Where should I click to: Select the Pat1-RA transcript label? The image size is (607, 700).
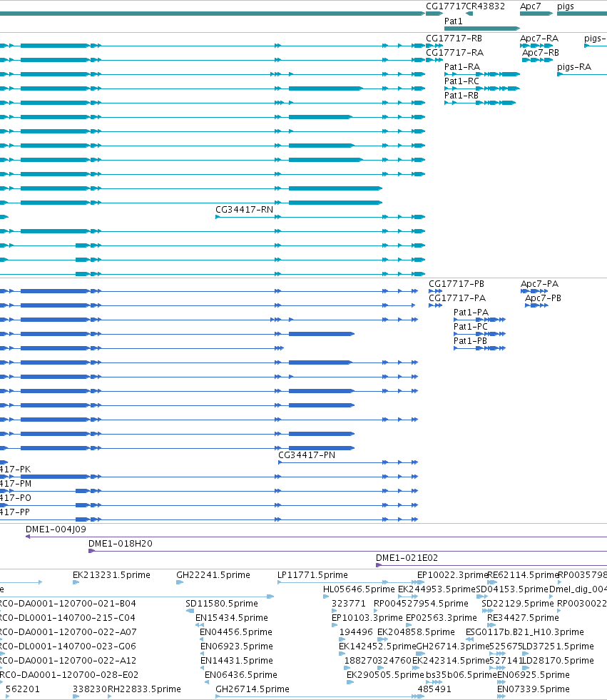[x=462, y=67]
